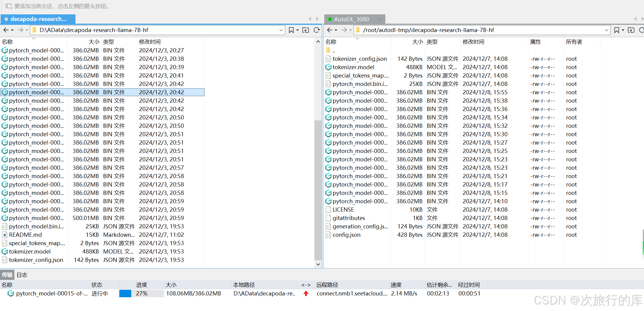The height and width of the screenshot is (311, 644).
Task: Go back in the local pane
Action: (6, 30)
